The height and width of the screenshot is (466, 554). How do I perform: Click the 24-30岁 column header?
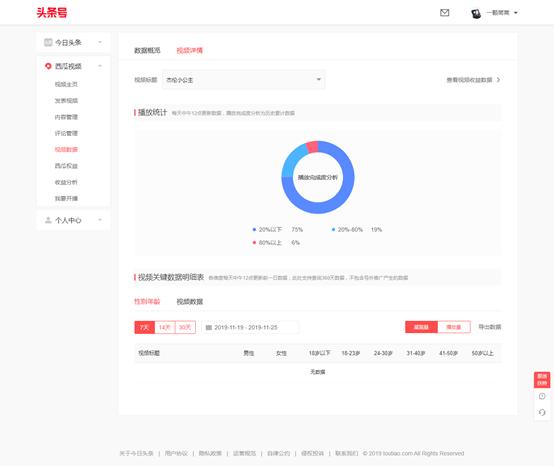click(383, 353)
